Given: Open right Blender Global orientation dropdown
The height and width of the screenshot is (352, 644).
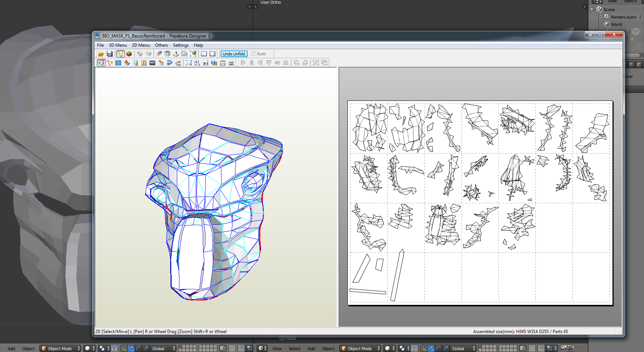Looking at the screenshot, I should (463, 348).
